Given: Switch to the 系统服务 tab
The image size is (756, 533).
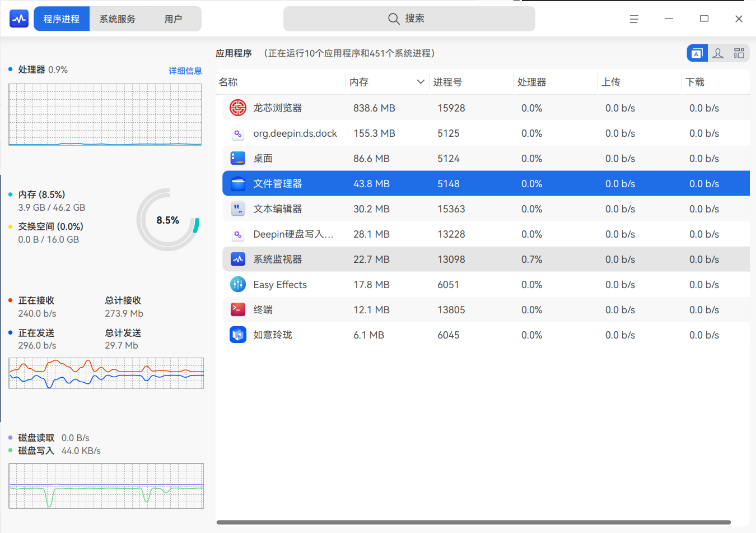Looking at the screenshot, I should (118, 19).
